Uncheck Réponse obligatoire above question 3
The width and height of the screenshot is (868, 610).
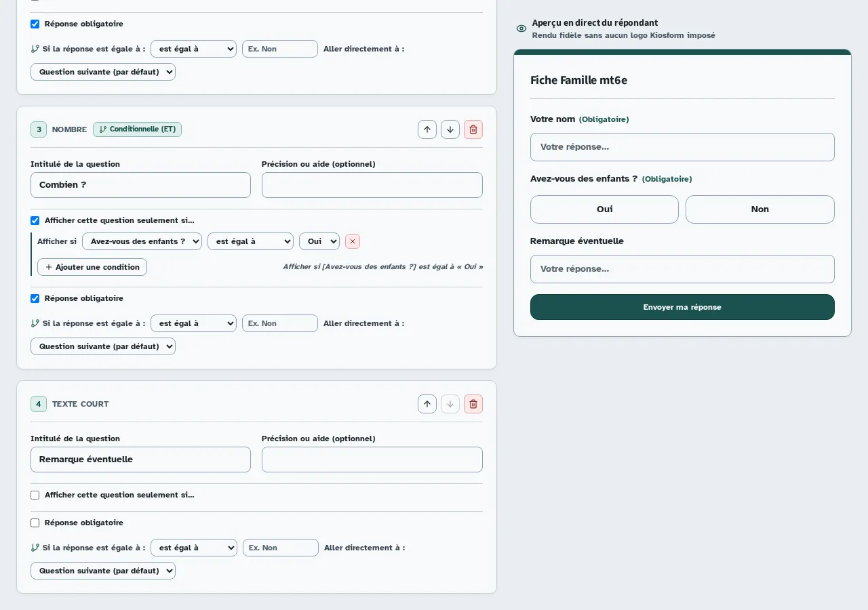pos(35,24)
